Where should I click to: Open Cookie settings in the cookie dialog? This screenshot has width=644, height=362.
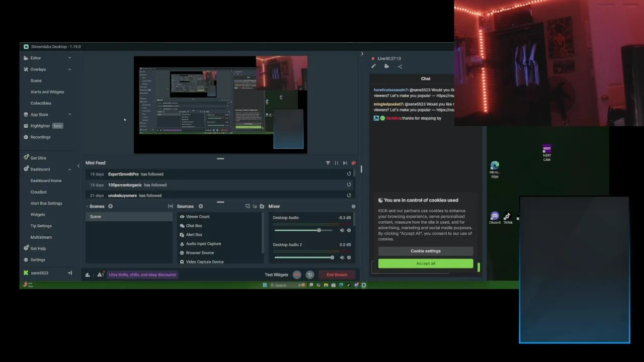coord(426,251)
